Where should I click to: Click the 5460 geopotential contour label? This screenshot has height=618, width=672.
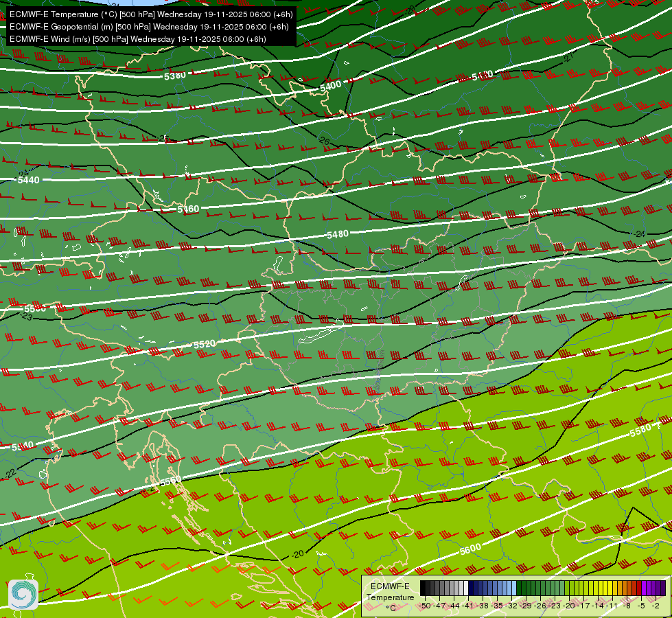[x=188, y=209]
